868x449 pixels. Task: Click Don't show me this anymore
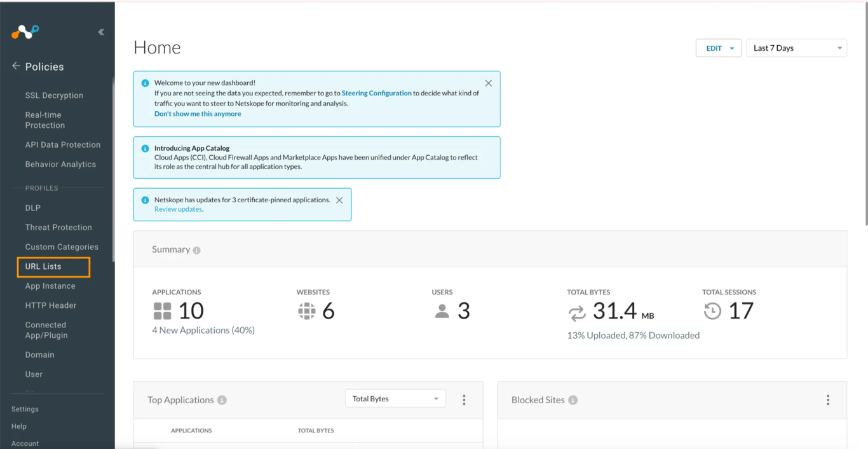click(x=198, y=114)
